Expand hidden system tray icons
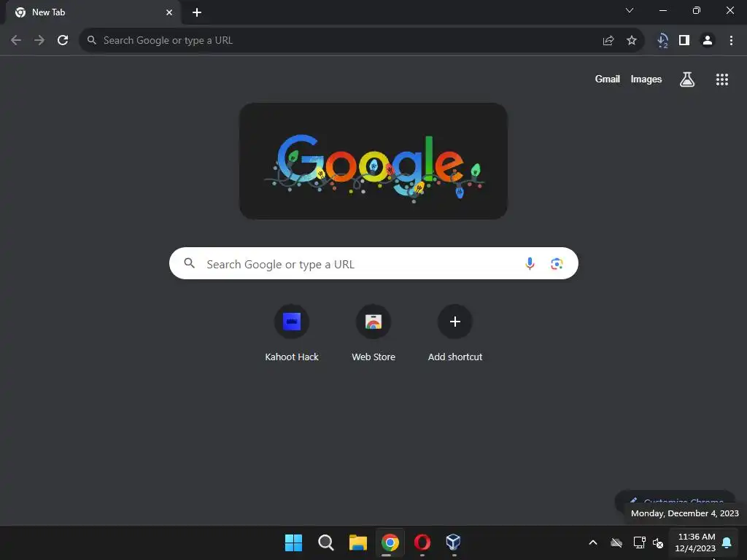This screenshot has width=747, height=560. [x=593, y=542]
